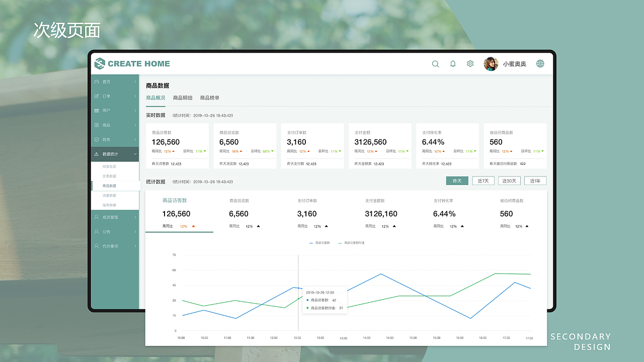This screenshot has width=644, height=362.
Task: Expand the 订单 sidebar chevron
Action: (135, 96)
